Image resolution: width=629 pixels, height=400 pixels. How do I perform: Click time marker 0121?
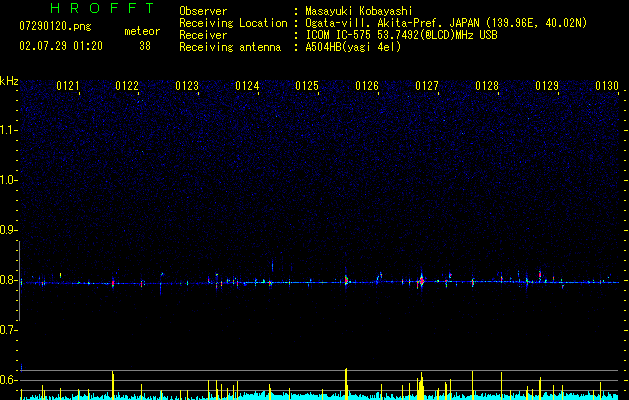[67, 86]
